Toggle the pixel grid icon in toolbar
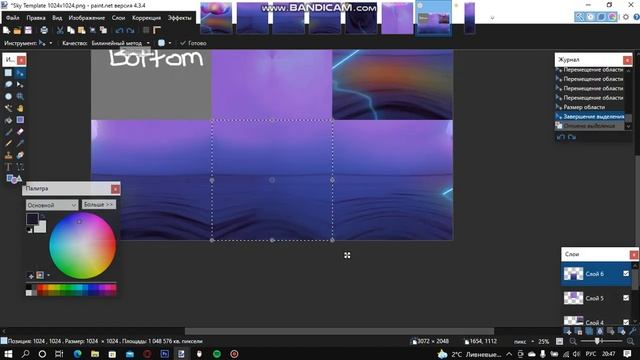Image resolution: width=640 pixels, height=360 pixels. [x=146, y=30]
